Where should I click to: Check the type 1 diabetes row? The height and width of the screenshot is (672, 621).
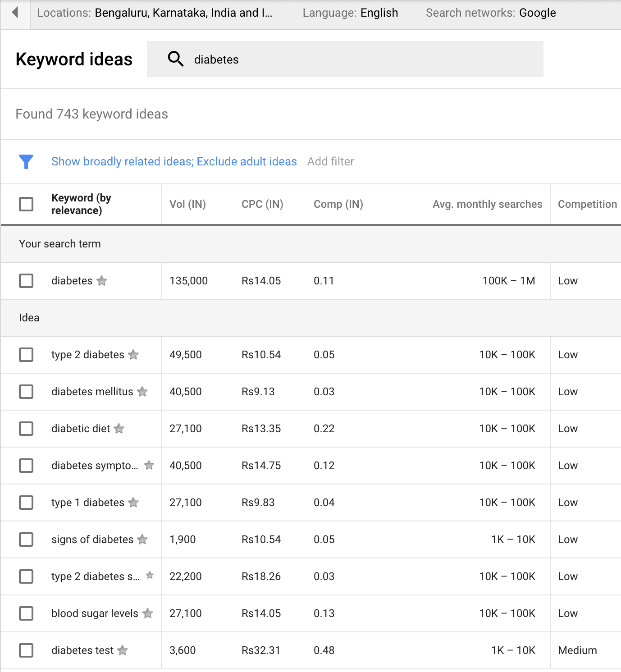click(26, 503)
